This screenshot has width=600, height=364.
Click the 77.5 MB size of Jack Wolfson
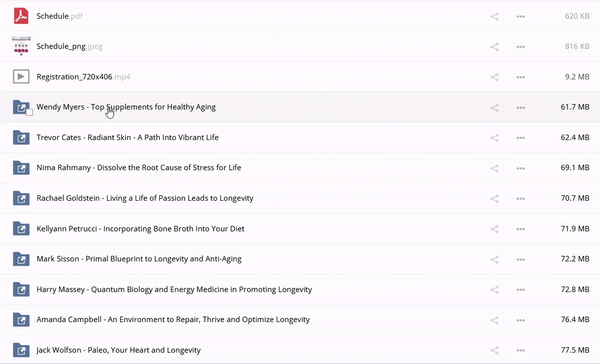pyautogui.click(x=575, y=350)
